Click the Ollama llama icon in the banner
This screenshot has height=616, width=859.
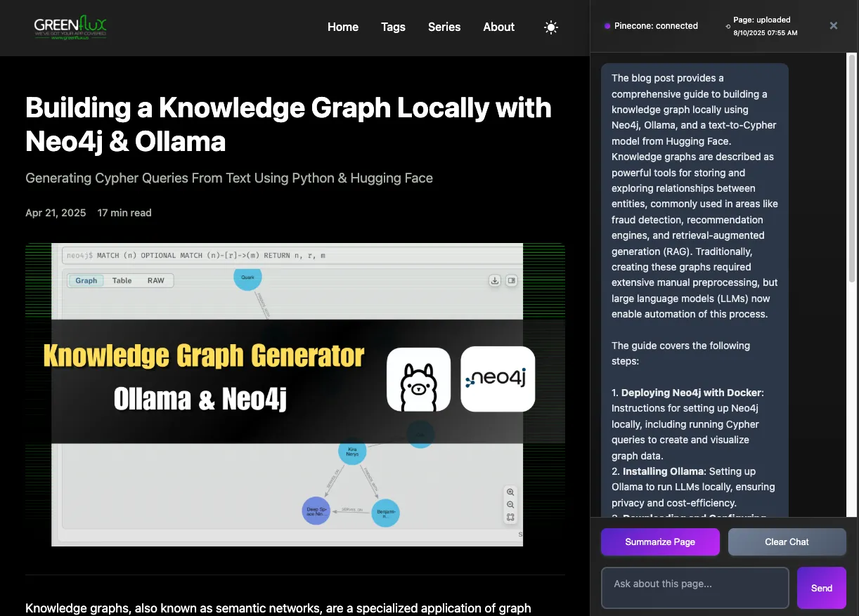tap(418, 379)
